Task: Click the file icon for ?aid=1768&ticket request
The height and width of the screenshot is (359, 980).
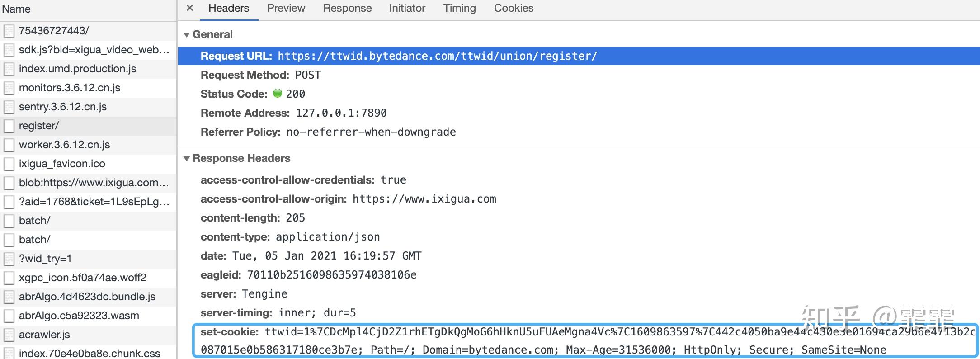Action: point(9,202)
